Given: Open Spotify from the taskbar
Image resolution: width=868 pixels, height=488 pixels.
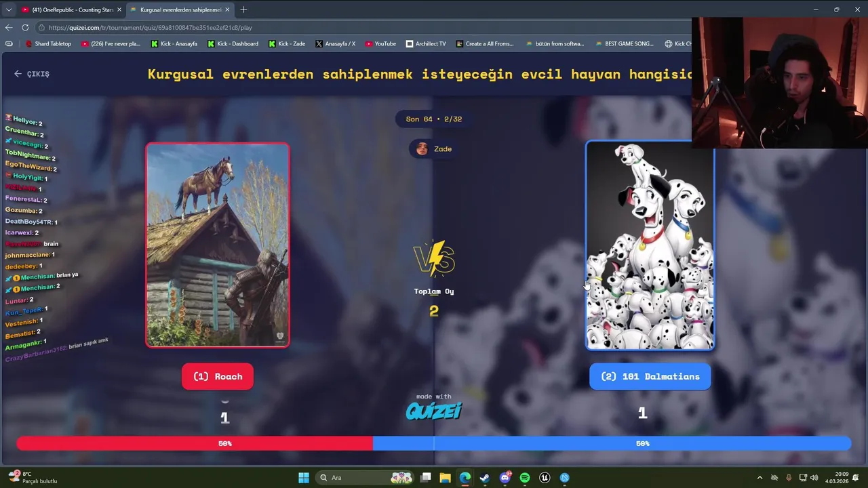Looking at the screenshot, I should click(x=525, y=478).
